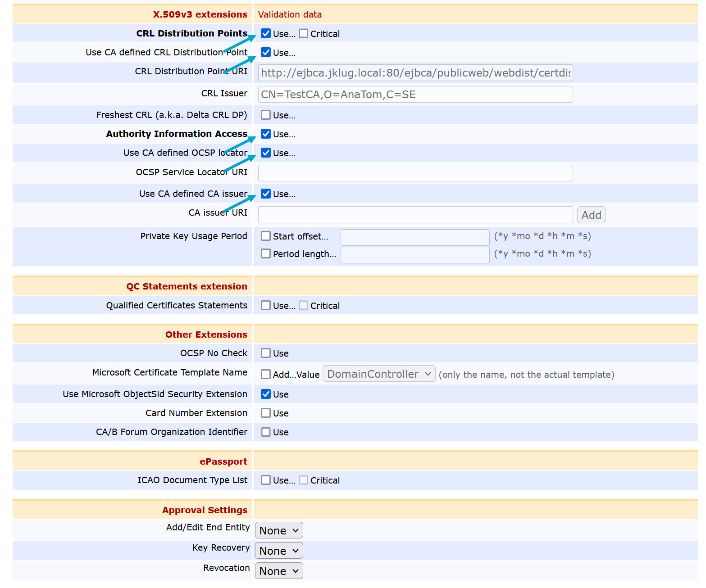The height and width of the screenshot is (588, 706).
Task: Enable Private Key Usage Start offset
Action: tap(266, 236)
